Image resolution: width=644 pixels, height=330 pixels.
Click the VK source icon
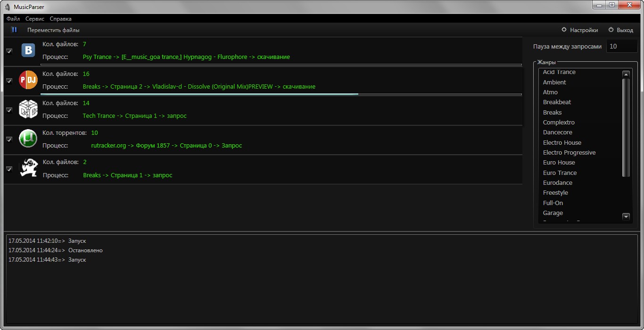click(x=28, y=50)
